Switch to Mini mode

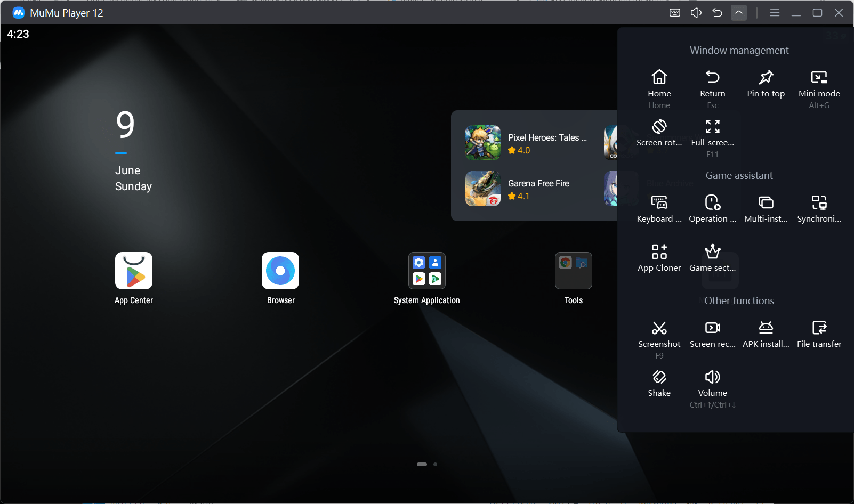[x=819, y=78]
